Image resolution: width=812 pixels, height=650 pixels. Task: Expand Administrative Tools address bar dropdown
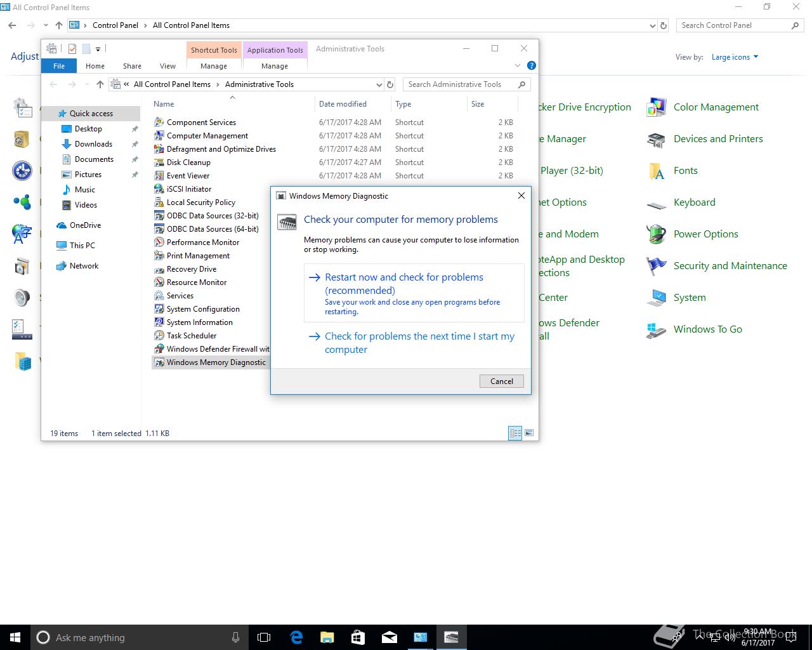tap(379, 84)
